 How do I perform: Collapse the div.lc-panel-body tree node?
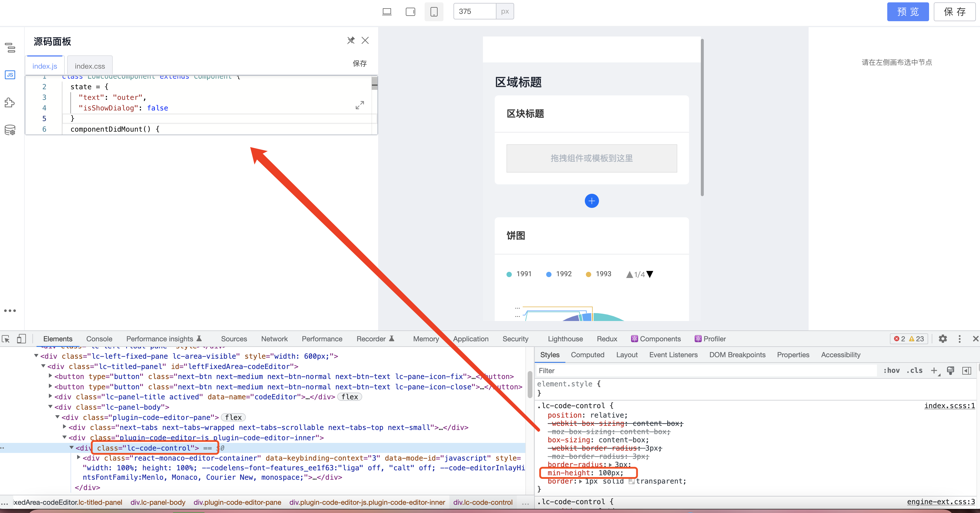(51, 407)
